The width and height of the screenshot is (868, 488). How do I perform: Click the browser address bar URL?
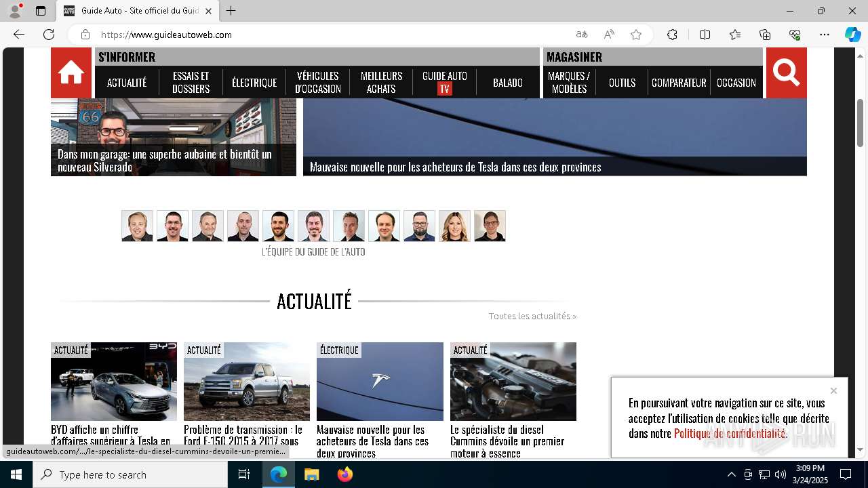tap(166, 35)
